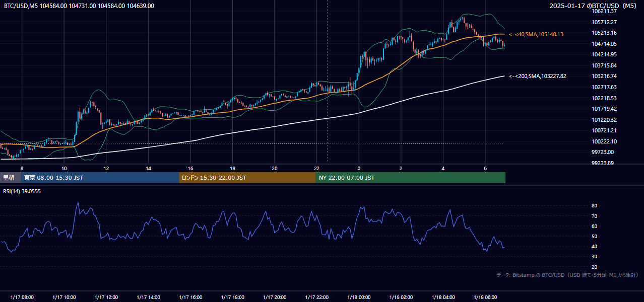
Task: Click price axis value 102218.53
Action: 605,98
